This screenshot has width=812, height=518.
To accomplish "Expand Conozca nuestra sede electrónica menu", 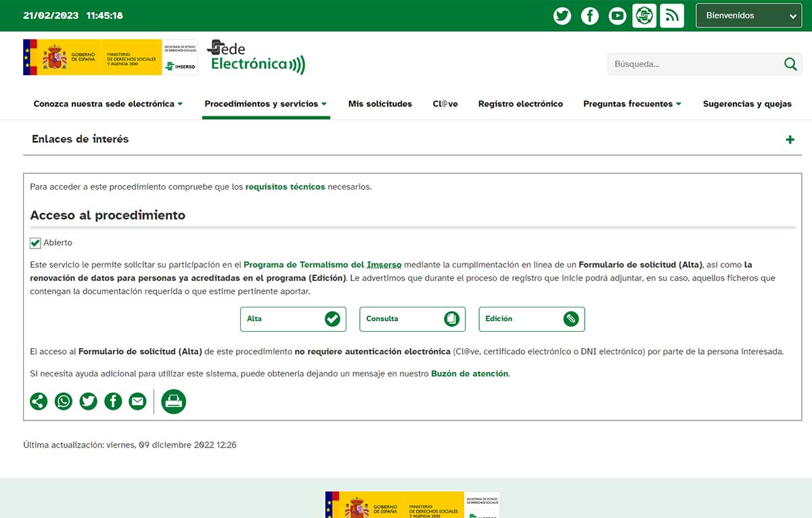I will (108, 104).
